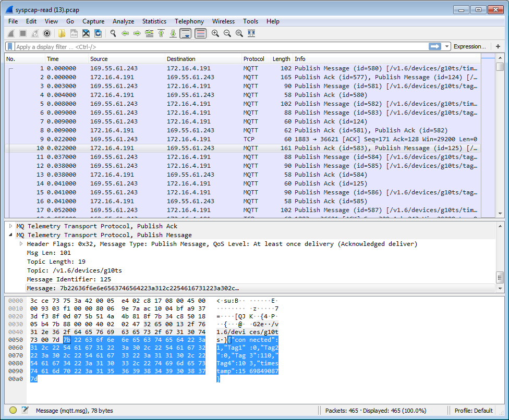Click the display filter input field
Viewport: 509px width, 420px height.
[x=221, y=47]
